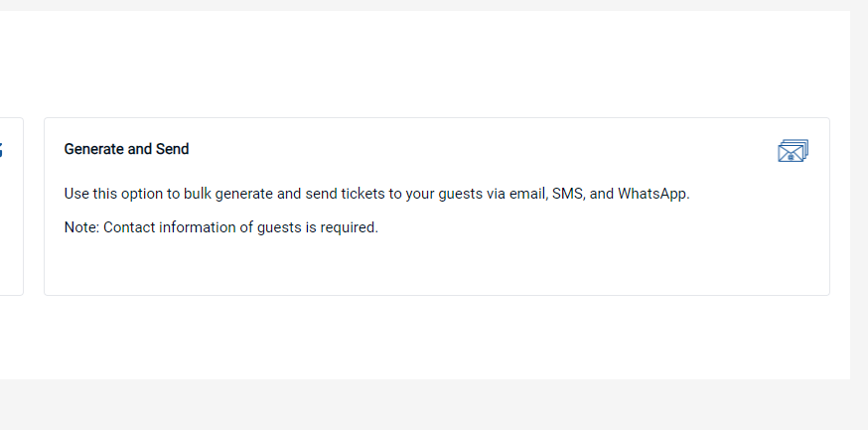Image resolution: width=868 pixels, height=430 pixels.
Task: Click the white area below the cards
Action: (x=425, y=338)
